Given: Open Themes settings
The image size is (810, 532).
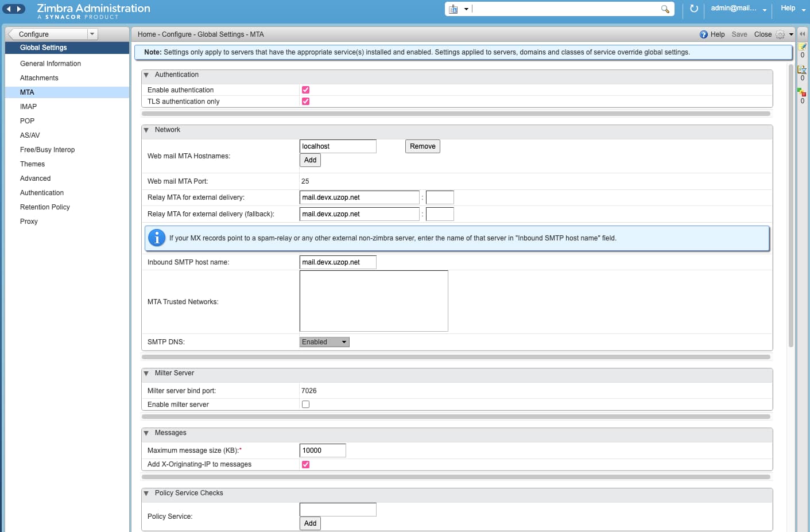Looking at the screenshot, I should pos(67,164).
